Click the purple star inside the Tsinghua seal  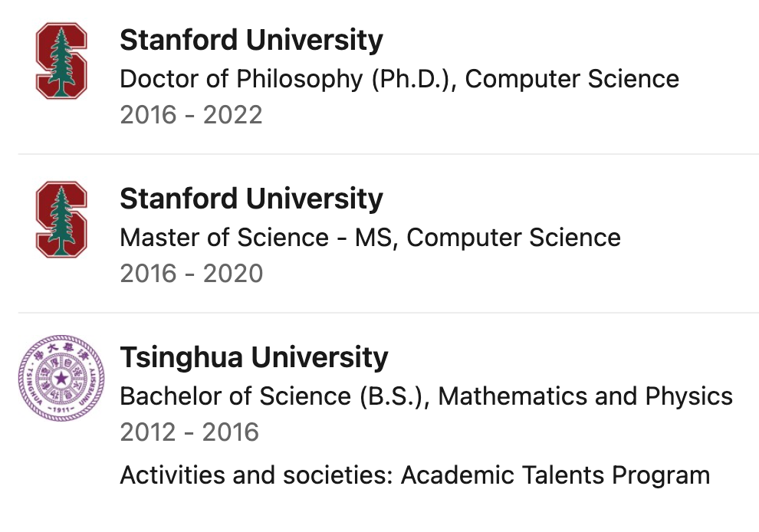61,377
